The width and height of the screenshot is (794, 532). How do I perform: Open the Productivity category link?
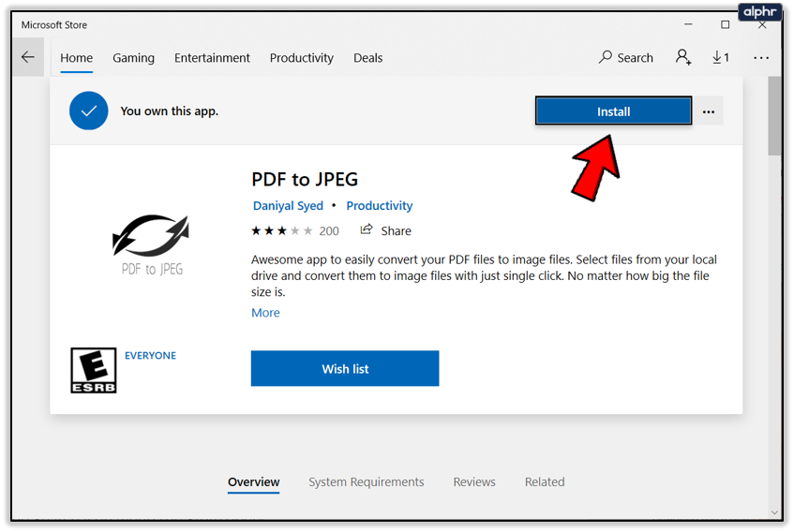pos(380,206)
